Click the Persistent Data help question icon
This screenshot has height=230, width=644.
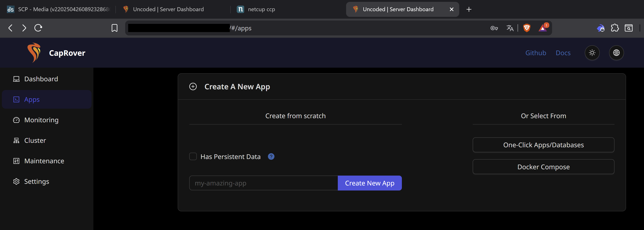(x=271, y=157)
